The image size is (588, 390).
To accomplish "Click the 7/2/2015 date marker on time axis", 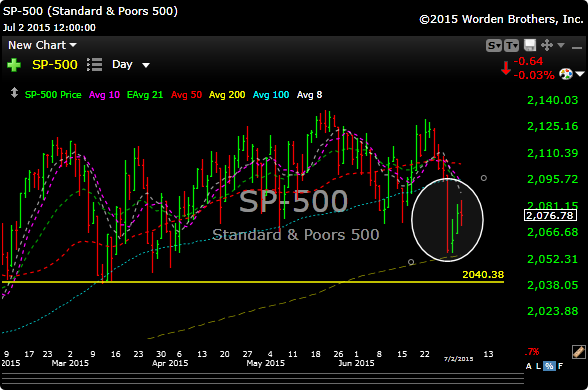I will tap(458, 359).
